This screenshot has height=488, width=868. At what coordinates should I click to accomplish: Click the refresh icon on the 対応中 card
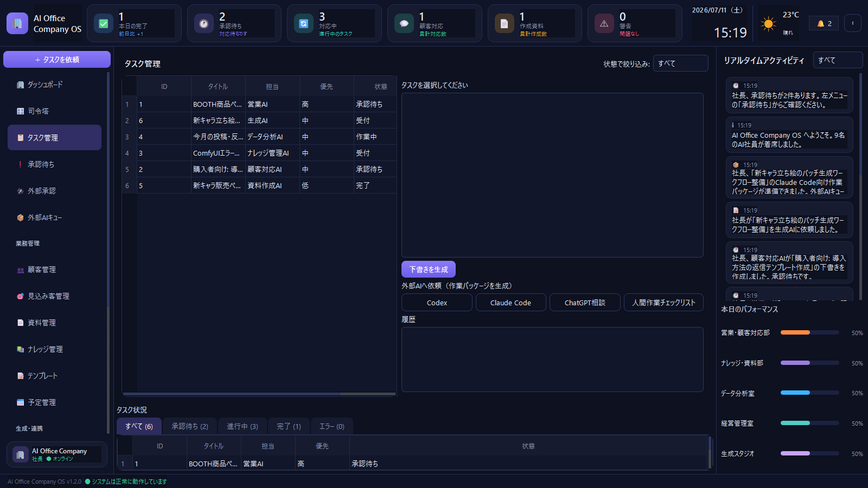point(304,23)
